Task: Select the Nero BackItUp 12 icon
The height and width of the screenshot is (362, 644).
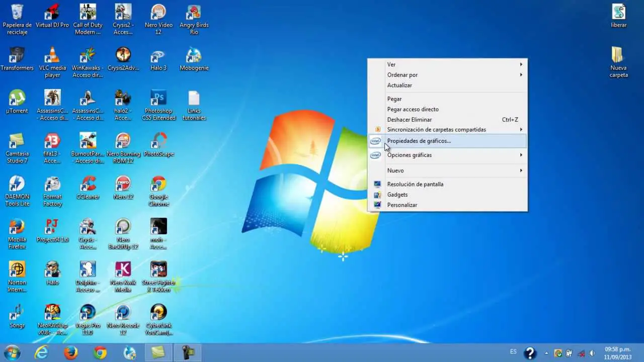Action: point(123,234)
